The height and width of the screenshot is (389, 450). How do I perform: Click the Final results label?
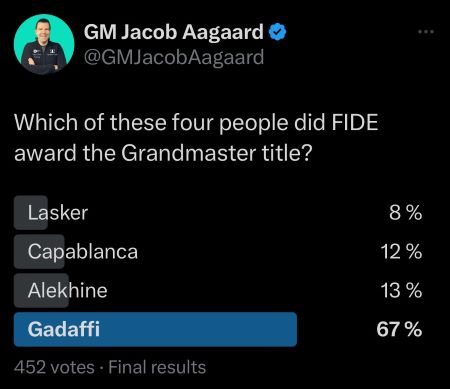157,367
